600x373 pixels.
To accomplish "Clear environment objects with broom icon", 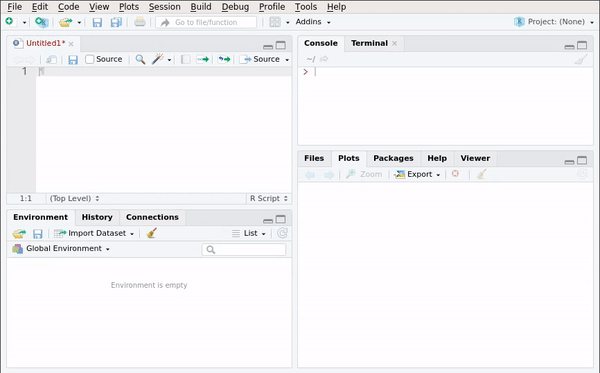I will click(x=152, y=233).
